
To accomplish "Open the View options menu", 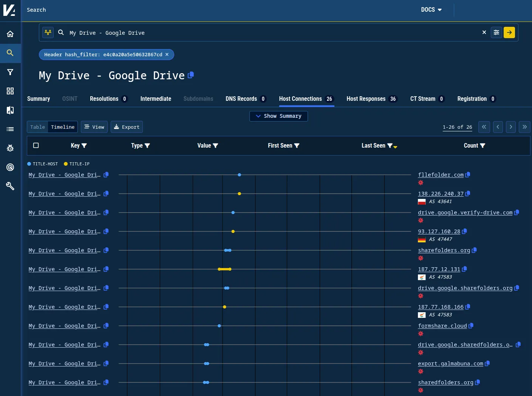I will pyautogui.click(x=94, y=127).
